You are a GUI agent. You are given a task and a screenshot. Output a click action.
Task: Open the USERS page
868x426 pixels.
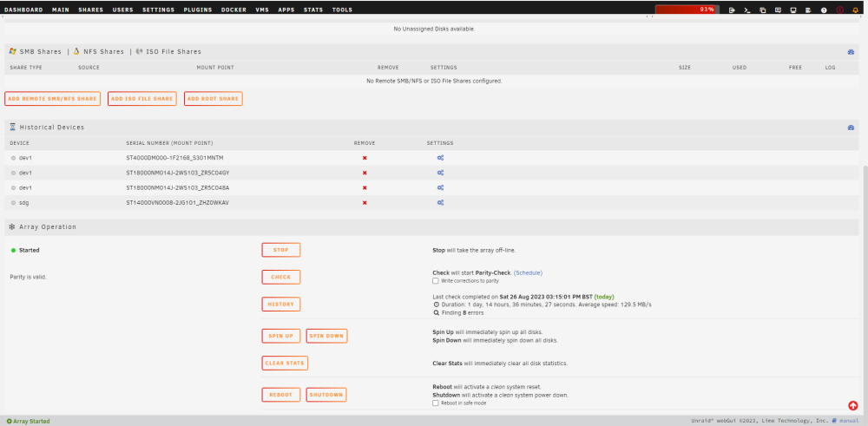pyautogui.click(x=123, y=10)
